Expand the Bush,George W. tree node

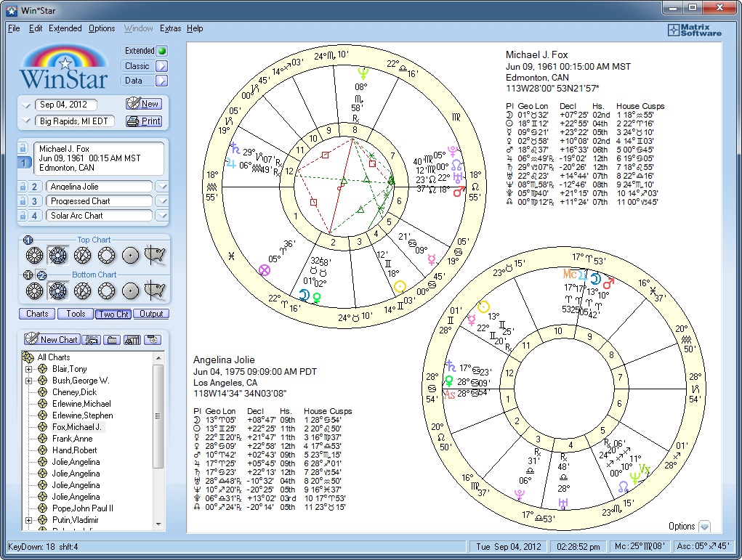point(28,381)
